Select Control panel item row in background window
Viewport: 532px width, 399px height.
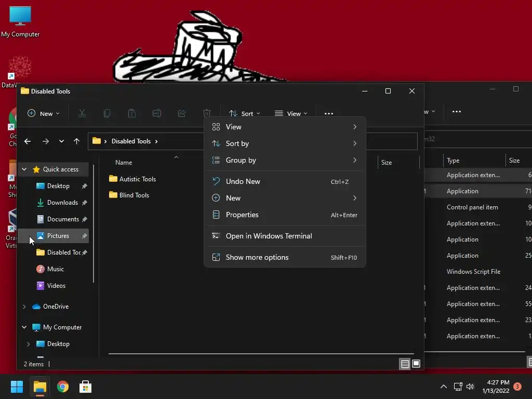(478, 207)
